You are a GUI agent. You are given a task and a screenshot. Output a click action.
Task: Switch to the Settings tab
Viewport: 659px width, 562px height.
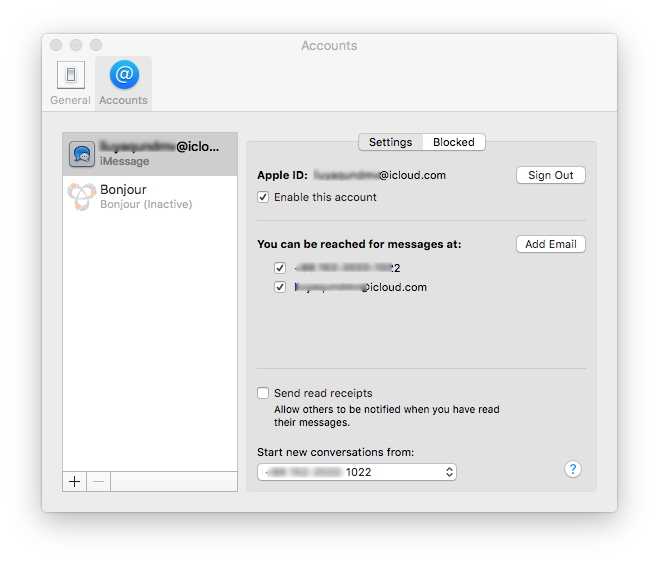tap(390, 142)
